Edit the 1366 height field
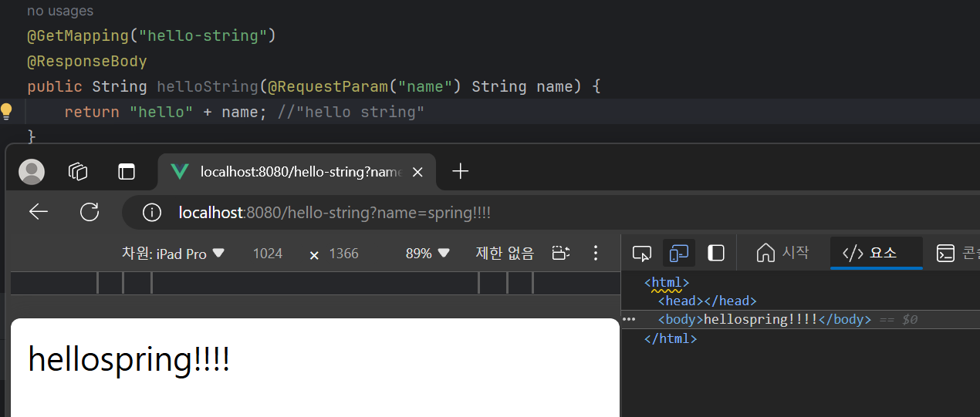The height and width of the screenshot is (417, 980). [343, 253]
